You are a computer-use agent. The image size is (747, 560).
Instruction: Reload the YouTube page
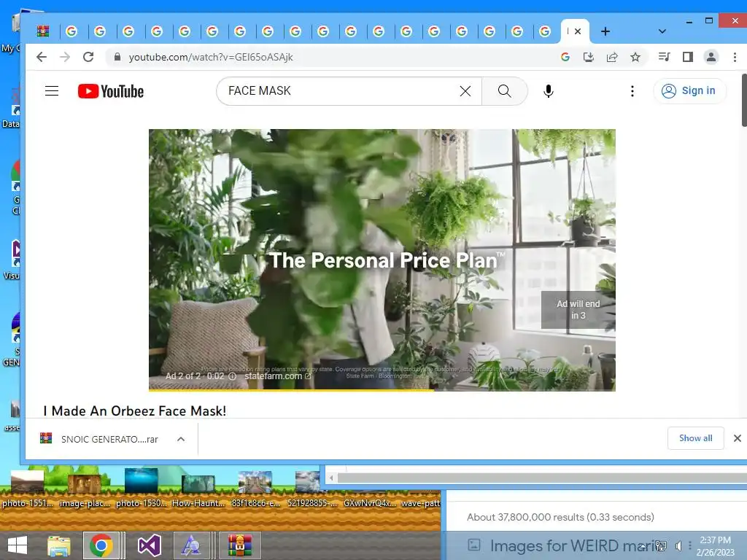pos(88,57)
